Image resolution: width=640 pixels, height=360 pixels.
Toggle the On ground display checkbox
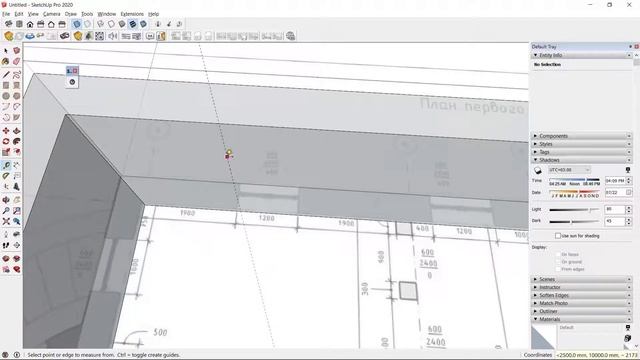[x=558, y=262]
